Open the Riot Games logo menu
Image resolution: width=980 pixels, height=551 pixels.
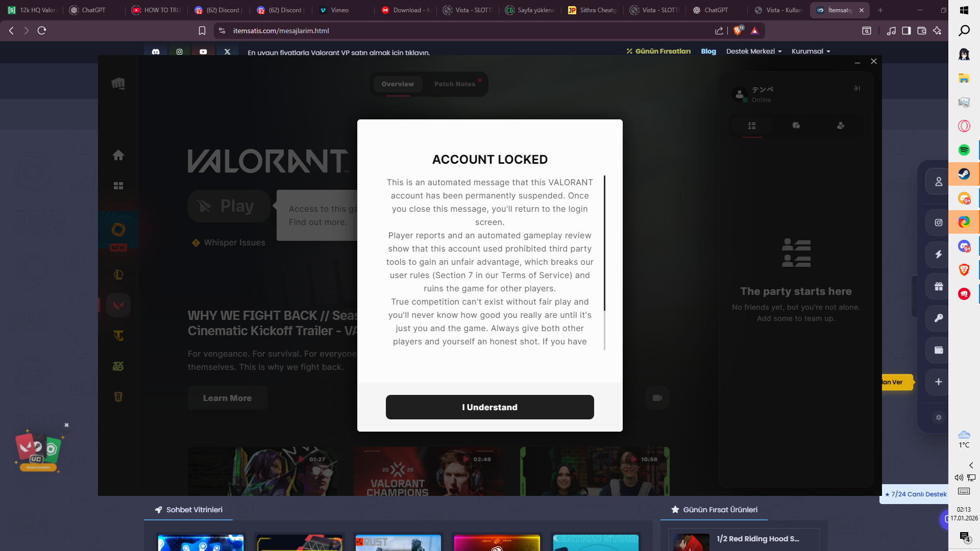118,84
